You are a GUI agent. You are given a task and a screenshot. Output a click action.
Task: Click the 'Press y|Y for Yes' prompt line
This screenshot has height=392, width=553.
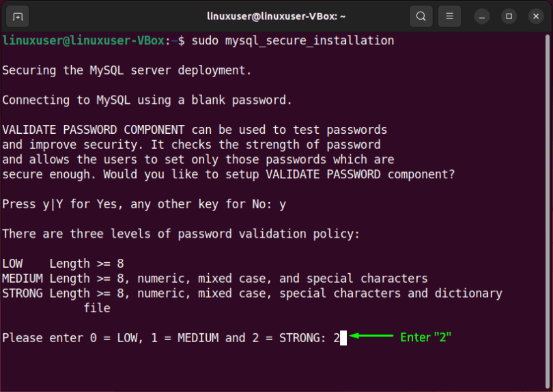point(144,204)
